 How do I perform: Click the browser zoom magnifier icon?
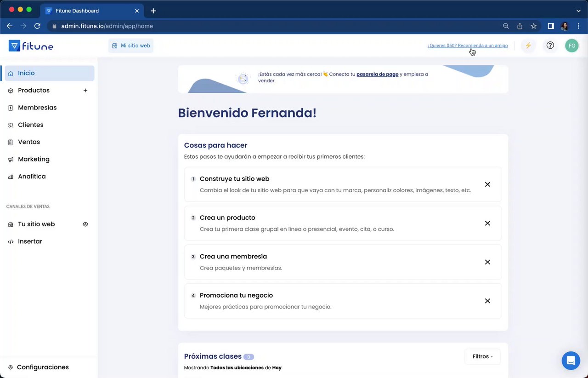(x=506, y=26)
